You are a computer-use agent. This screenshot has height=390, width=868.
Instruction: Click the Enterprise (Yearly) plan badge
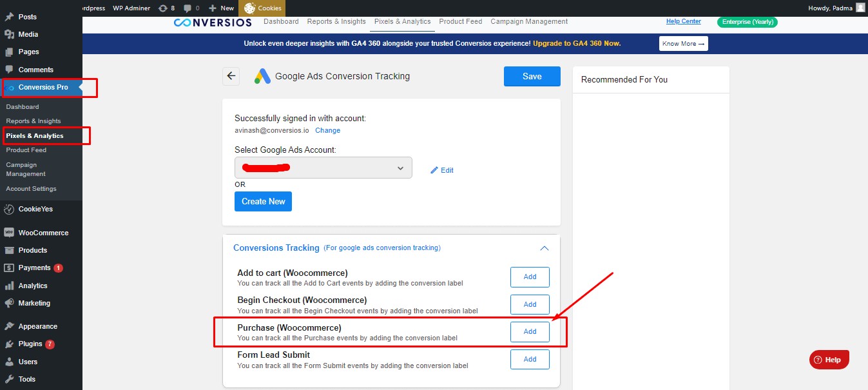(x=747, y=22)
